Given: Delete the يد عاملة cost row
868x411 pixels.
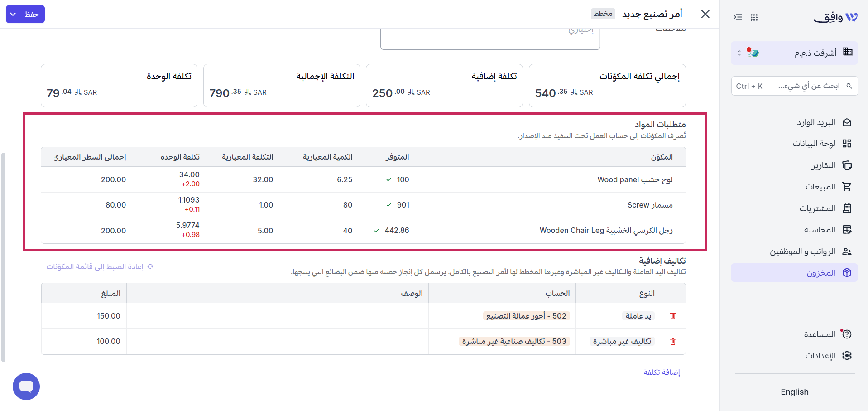Looking at the screenshot, I should tap(672, 316).
